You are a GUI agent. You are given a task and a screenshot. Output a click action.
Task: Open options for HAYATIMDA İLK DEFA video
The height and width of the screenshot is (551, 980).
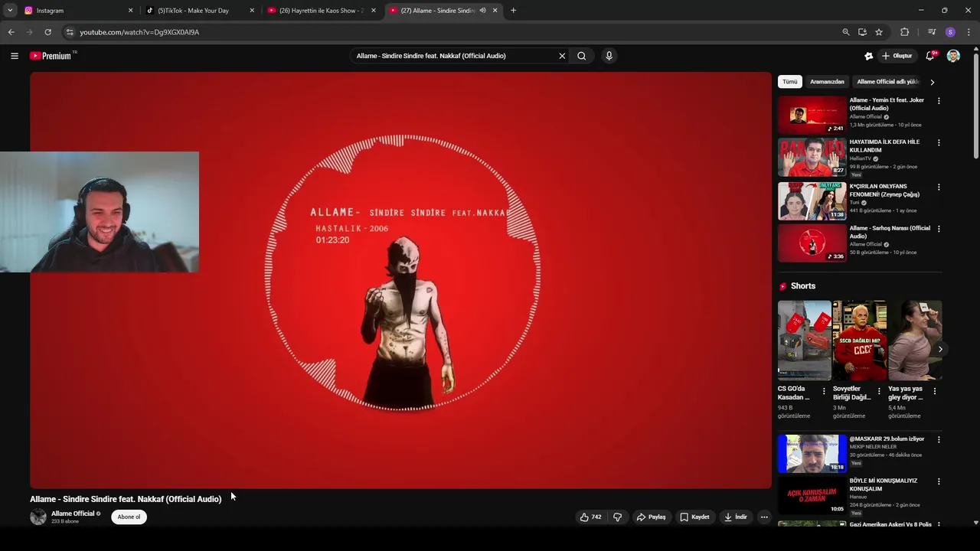click(939, 142)
